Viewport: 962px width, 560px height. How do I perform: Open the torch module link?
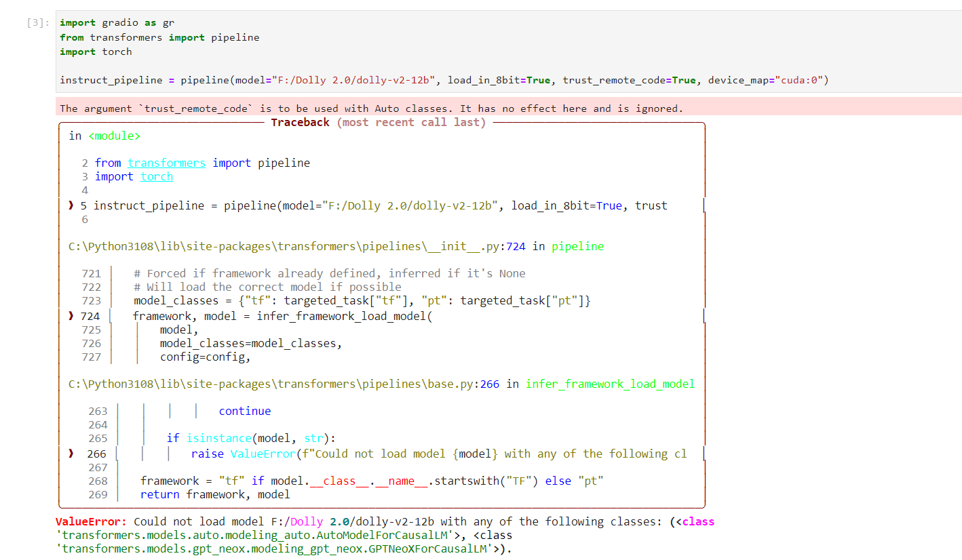point(157,176)
